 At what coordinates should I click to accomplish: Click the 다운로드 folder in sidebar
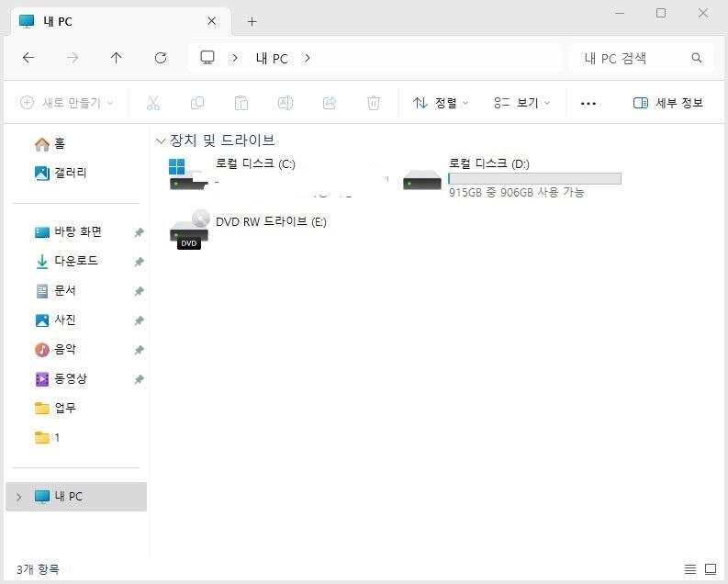click(x=75, y=261)
